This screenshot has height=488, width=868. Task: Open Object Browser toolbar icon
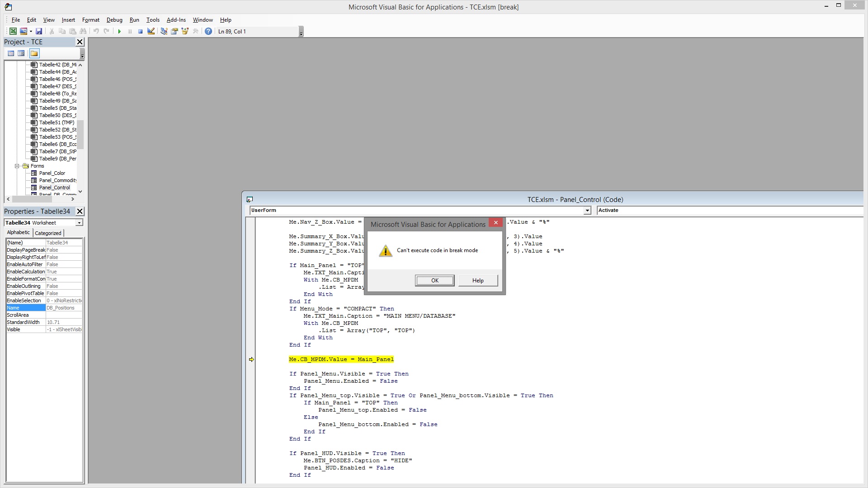(185, 31)
